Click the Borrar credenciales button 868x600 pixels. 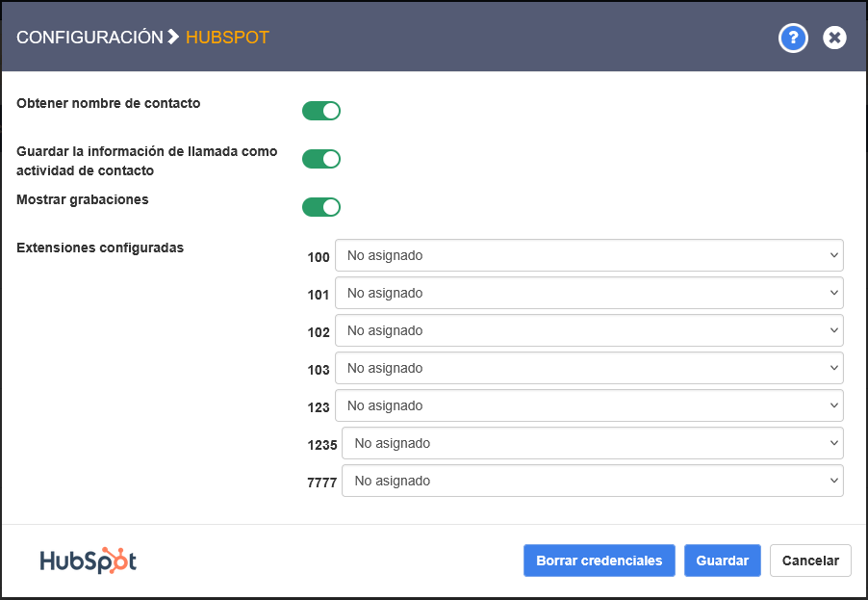click(x=599, y=561)
